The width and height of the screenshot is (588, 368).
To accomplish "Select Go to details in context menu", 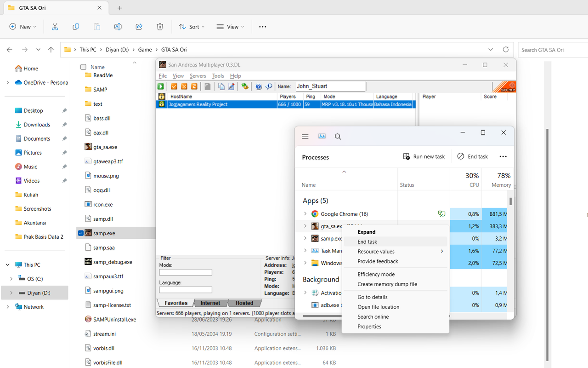I will 396,297.
